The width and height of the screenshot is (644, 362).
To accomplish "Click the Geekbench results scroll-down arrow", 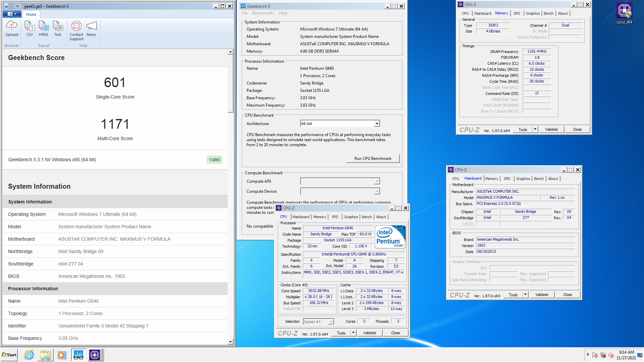I will (x=230, y=342).
